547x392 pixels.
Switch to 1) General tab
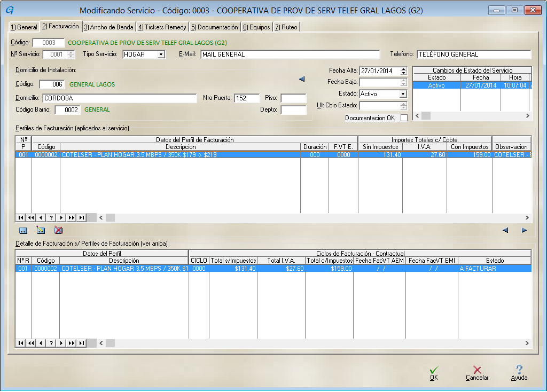[24, 27]
